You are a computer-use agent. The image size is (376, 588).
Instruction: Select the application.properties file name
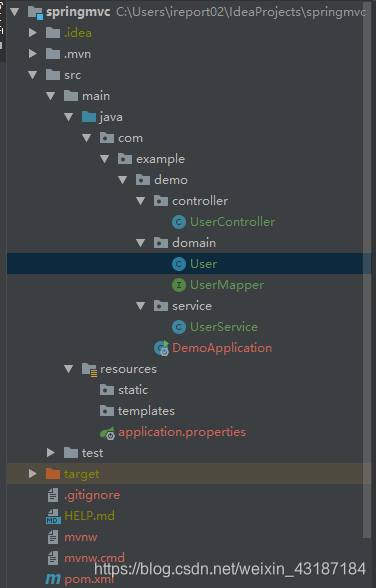pyautogui.click(x=182, y=432)
